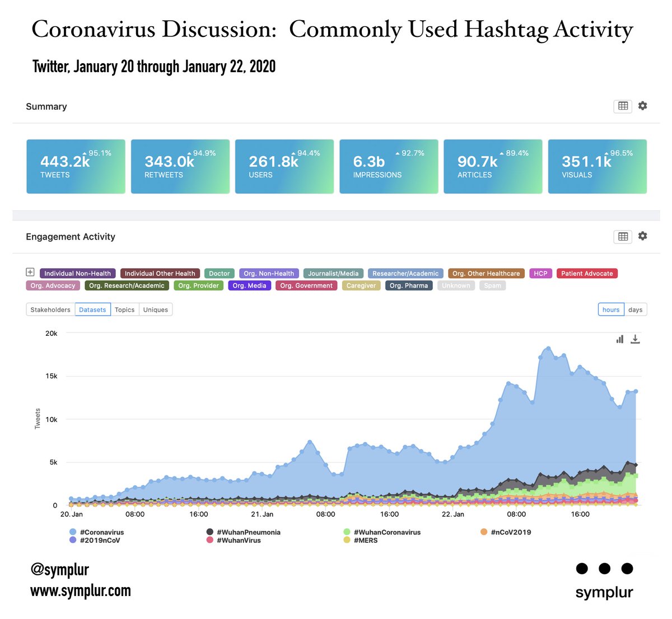Screen dimensions: 672x619
Task: Toggle #MERS legend series
Action: tap(361, 540)
